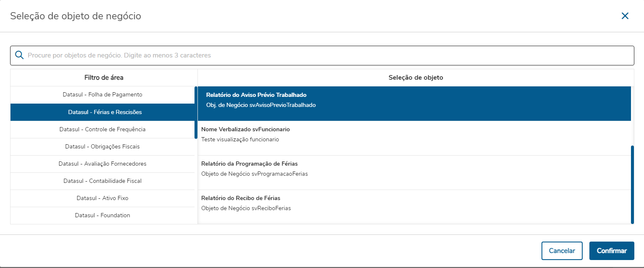Close the business object selection dialog

pos(625,16)
